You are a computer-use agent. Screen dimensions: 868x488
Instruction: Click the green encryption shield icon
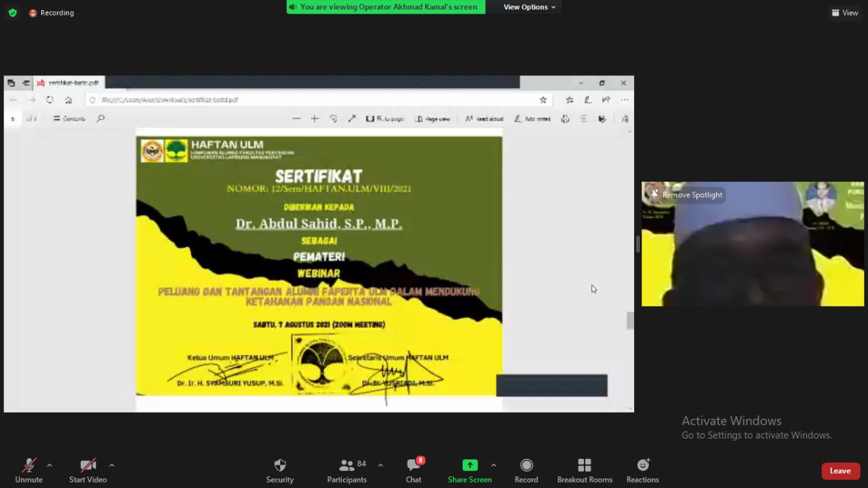(x=12, y=13)
